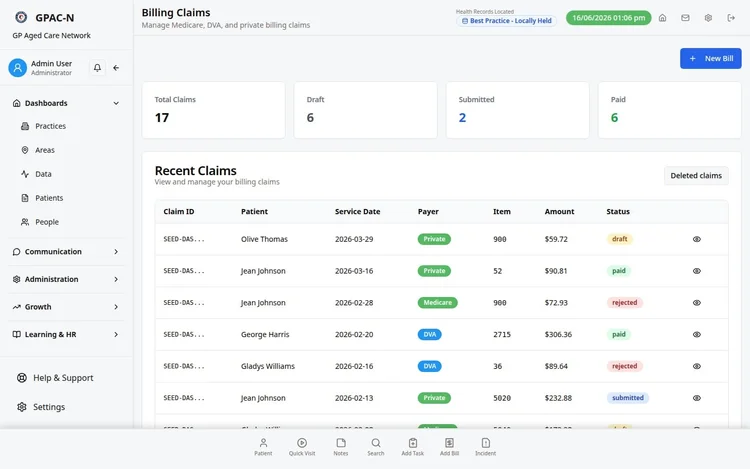
Task: Open the notifications bell
Action: [97, 68]
